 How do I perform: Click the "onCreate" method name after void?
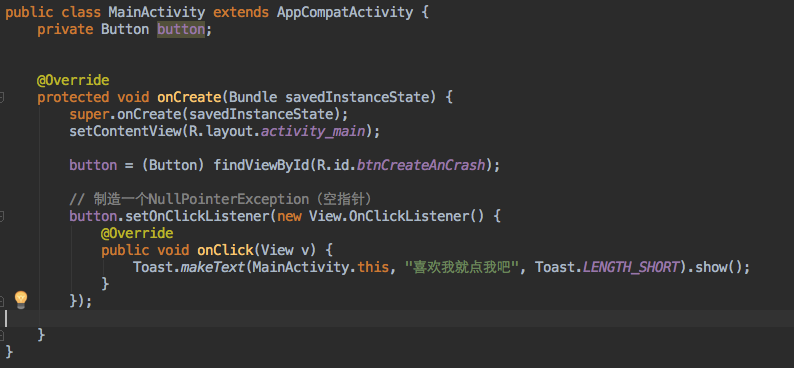click(189, 97)
